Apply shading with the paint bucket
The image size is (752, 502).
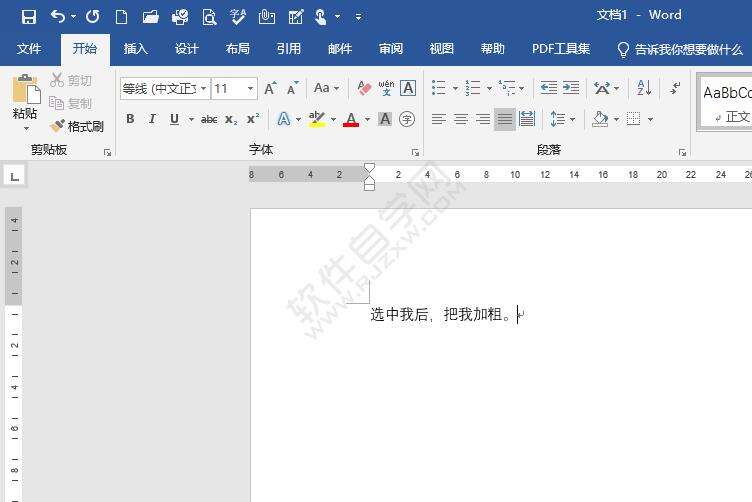(600, 119)
